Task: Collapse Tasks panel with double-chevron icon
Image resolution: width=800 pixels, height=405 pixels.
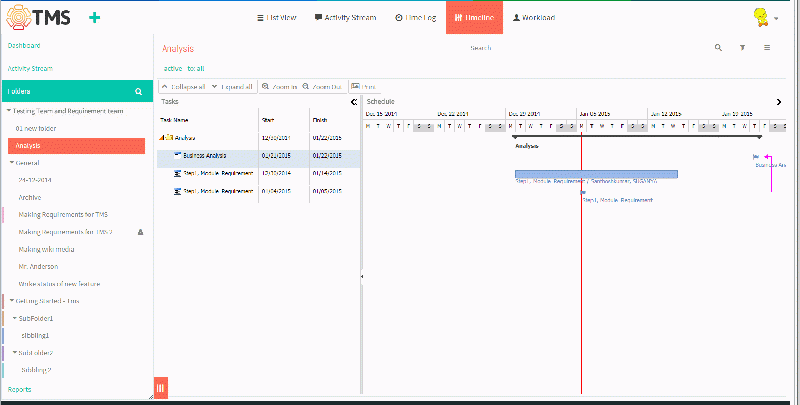Action: coord(354,102)
